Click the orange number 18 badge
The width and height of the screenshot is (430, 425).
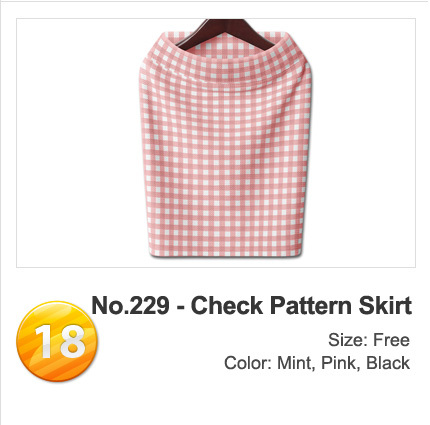(x=57, y=341)
